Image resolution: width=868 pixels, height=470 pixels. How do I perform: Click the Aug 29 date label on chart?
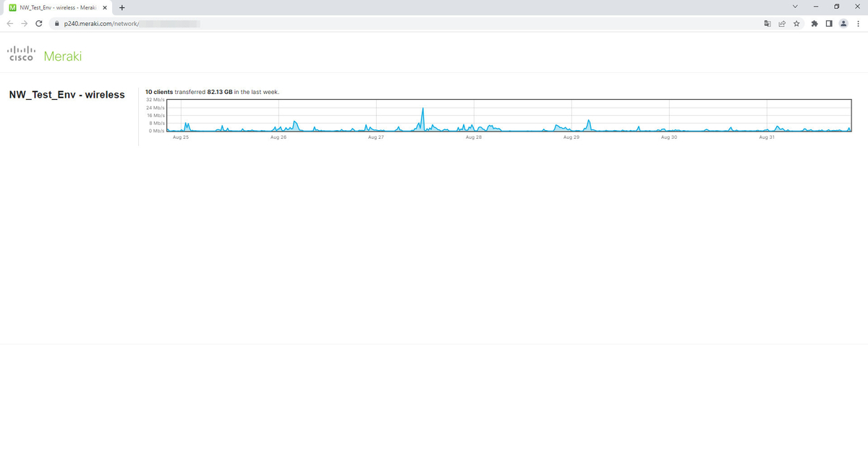click(x=571, y=137)
